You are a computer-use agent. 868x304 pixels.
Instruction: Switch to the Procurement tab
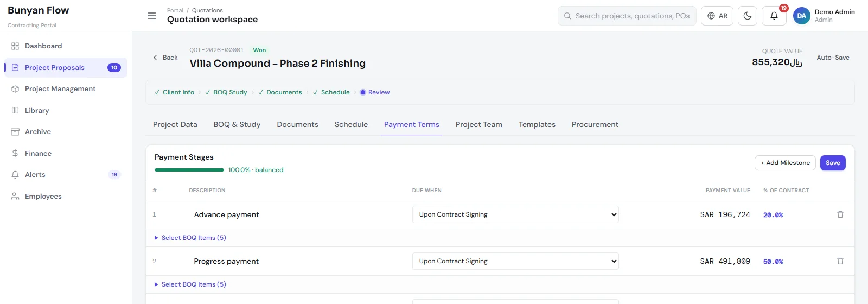pyautogui.click(x=595, y=125)
